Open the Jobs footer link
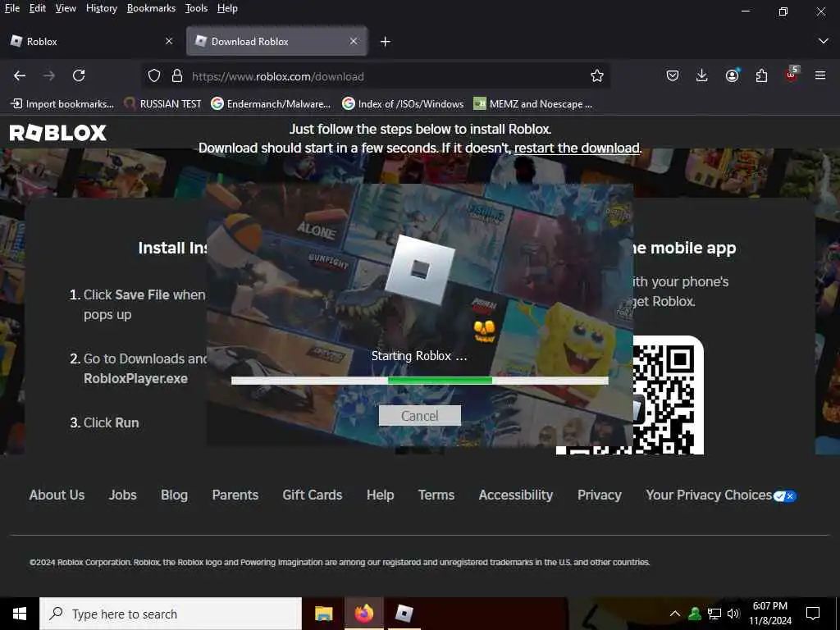The width and height of the screenshot is (840, 630). point(123,495)
